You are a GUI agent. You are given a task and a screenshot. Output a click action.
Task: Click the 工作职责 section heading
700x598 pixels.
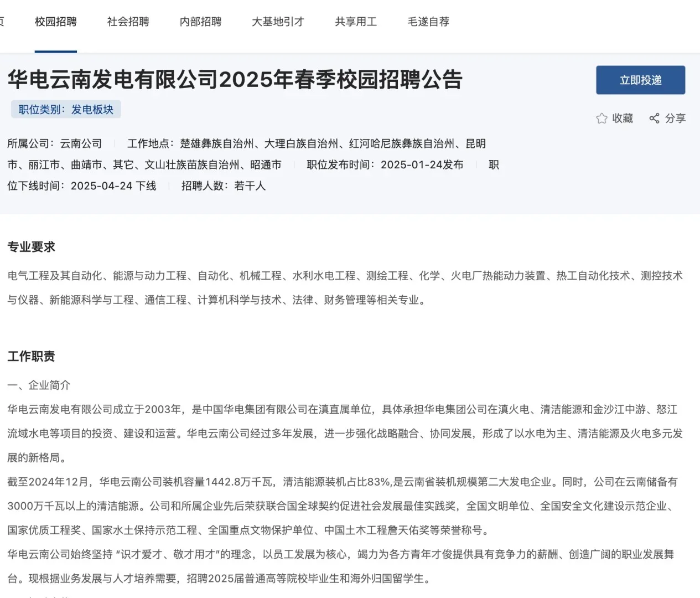point(31,357)
